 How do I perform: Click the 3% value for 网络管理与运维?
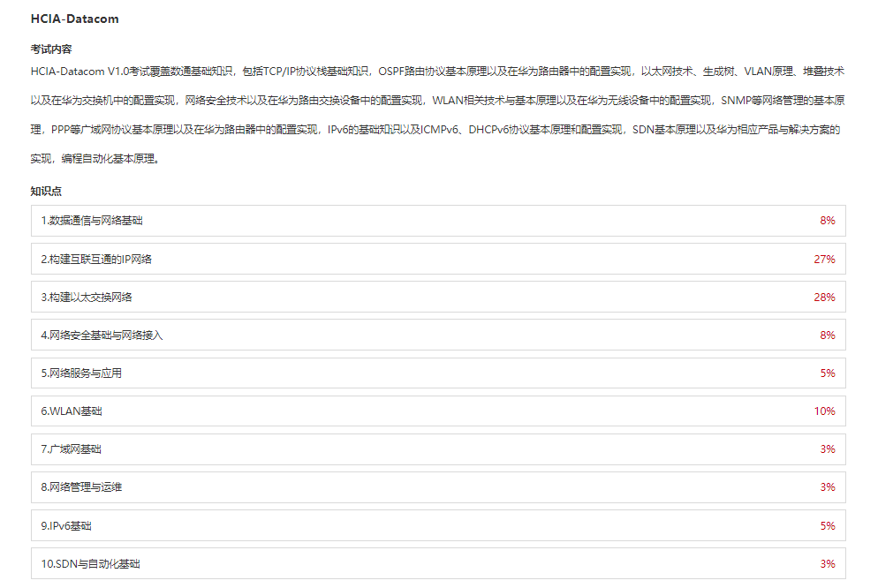tap(828, 487)
